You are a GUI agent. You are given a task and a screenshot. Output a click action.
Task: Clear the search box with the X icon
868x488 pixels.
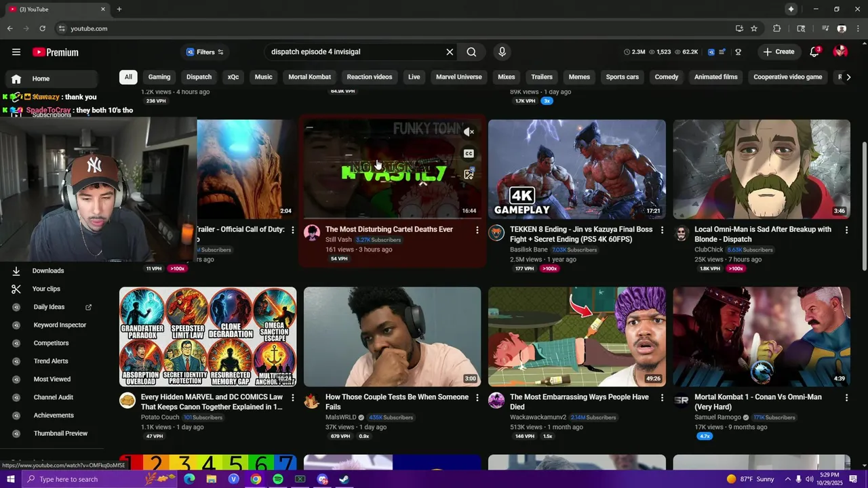450,52
